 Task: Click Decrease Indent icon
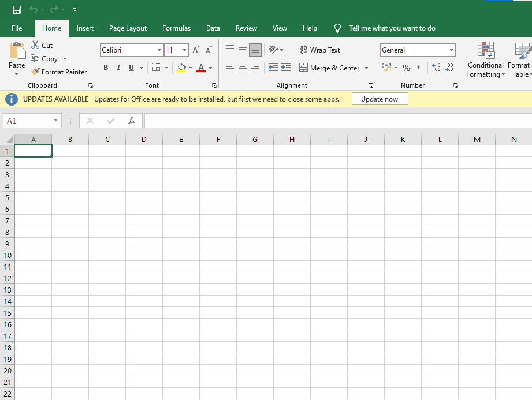[273, 68]
